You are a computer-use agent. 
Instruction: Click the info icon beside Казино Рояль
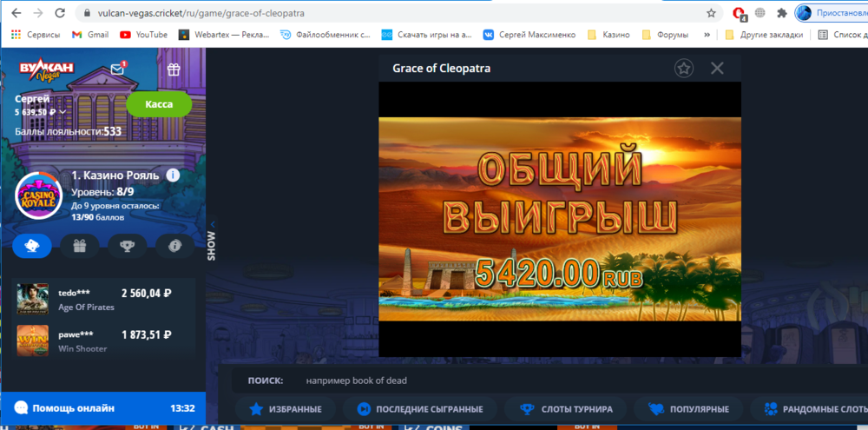[173, 175]
